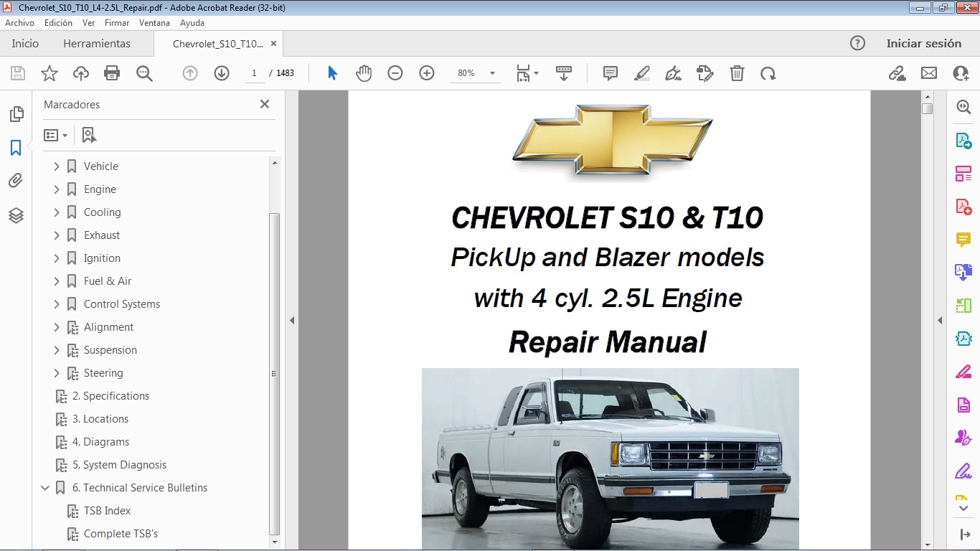Activate the Highlight text tool

641,72
